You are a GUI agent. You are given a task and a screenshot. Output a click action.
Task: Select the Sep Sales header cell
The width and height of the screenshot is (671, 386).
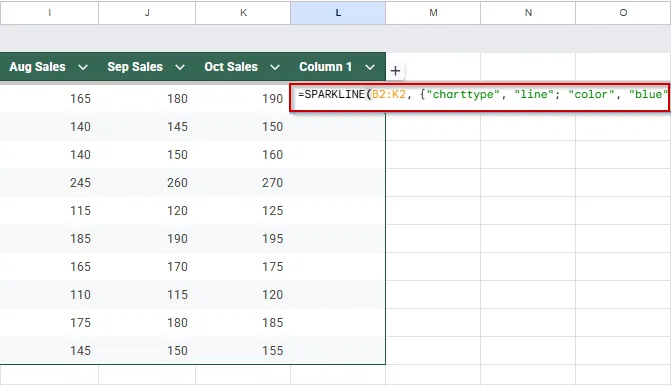coord(147,67)
